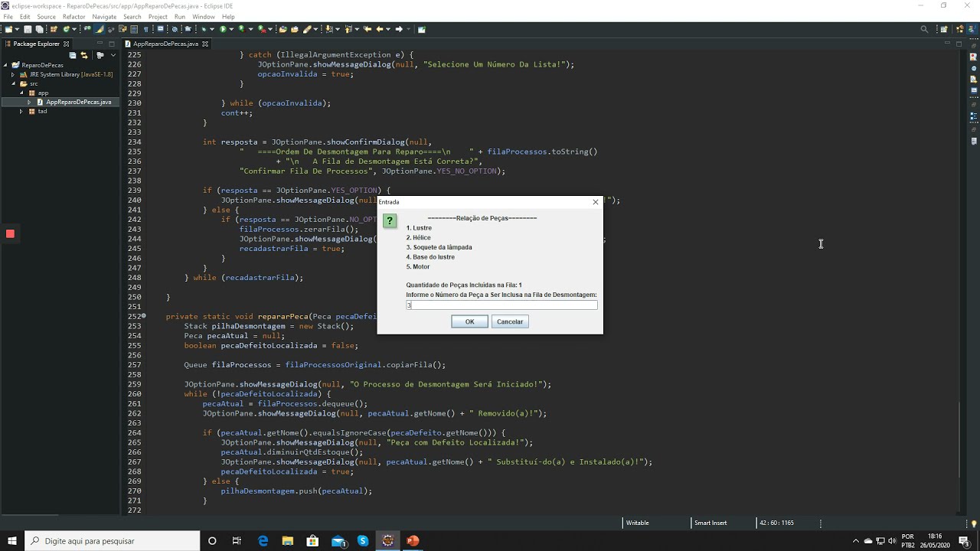This screenshot has width=980, height=551.
Task: Expand the JRE System Library node
Action: (x=13, y=74)
